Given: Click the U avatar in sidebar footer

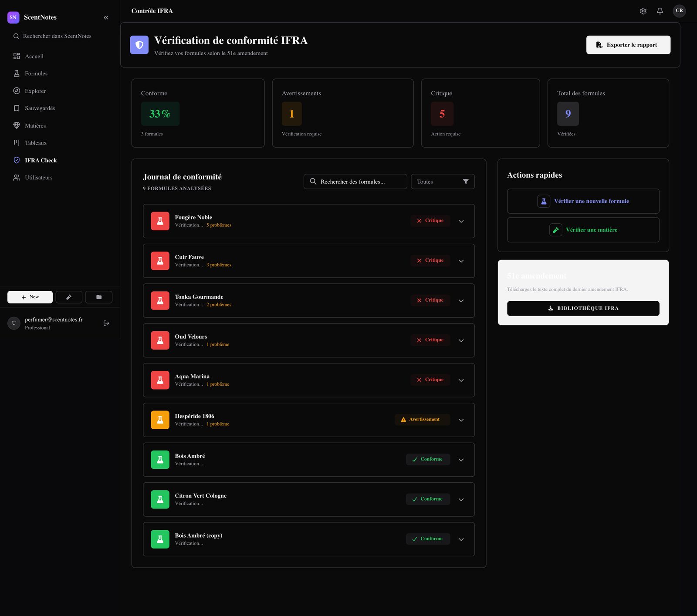Looking at the screenshot, I should [14, 323].
